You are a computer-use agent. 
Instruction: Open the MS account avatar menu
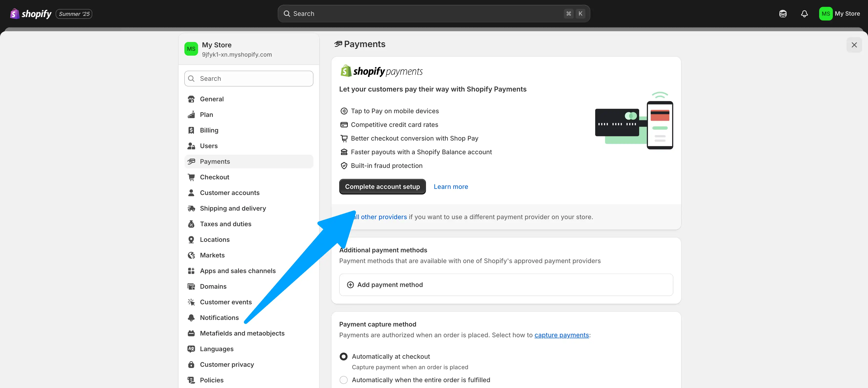(826, 14)
